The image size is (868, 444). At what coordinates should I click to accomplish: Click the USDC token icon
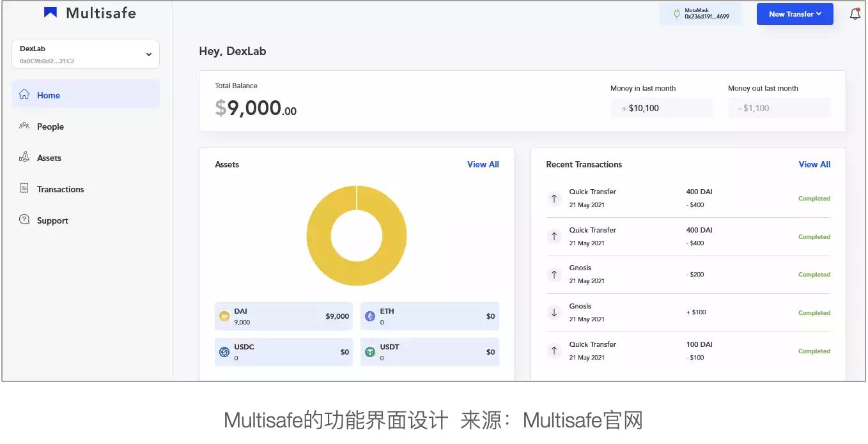pyautogui.click(x=224, y=352)
